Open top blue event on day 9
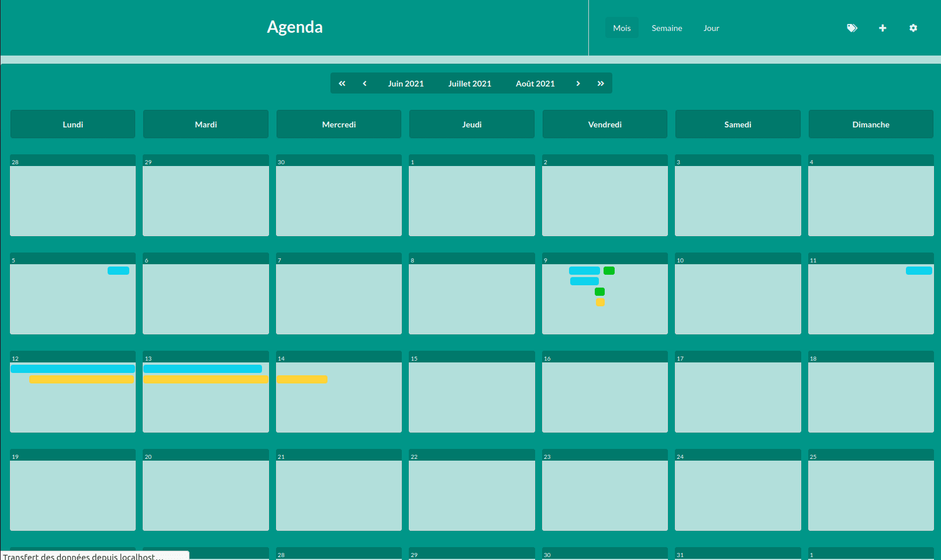Image resolution: width=941 pixels, height=560 pixels. pos(584,271)
